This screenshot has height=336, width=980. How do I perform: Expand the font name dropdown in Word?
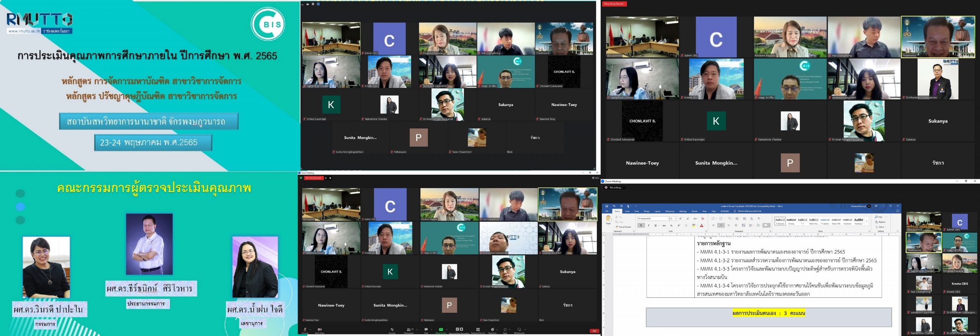tap(668, 219)
